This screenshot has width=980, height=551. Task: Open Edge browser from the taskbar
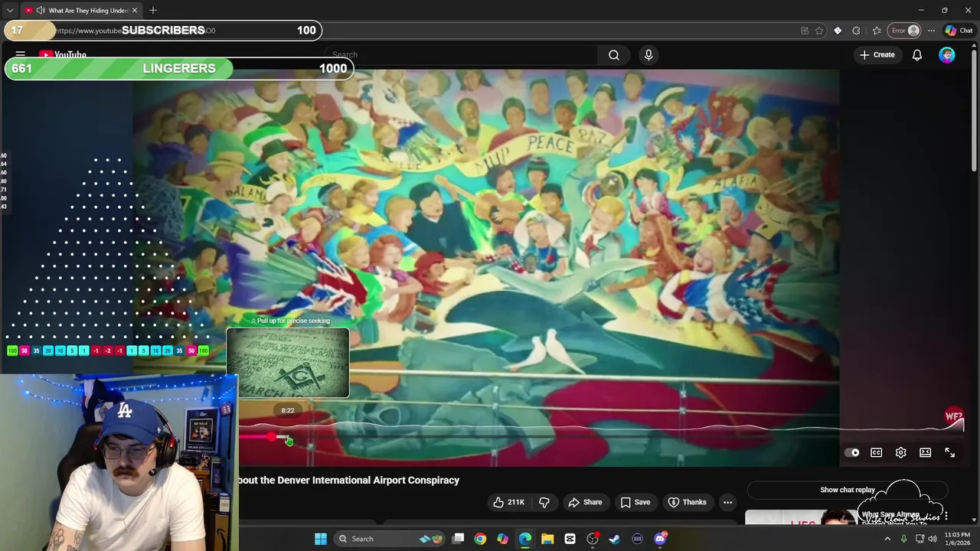(525, 539)
